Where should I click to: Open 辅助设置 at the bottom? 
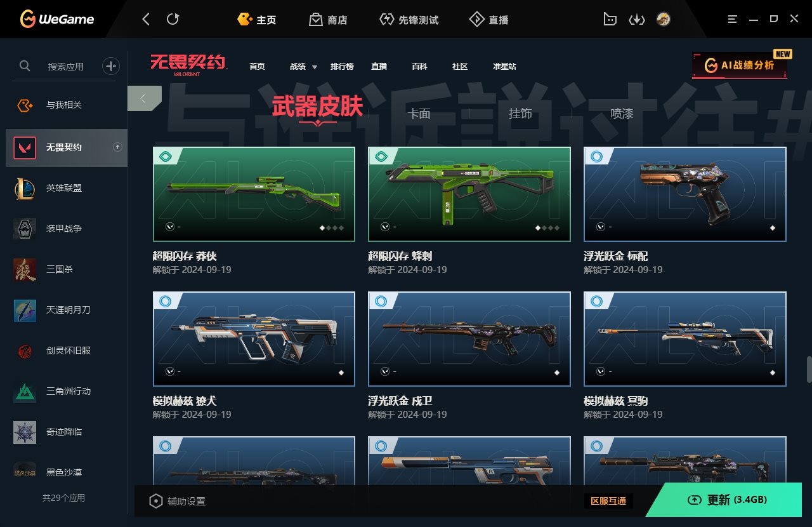pos(178,501)
